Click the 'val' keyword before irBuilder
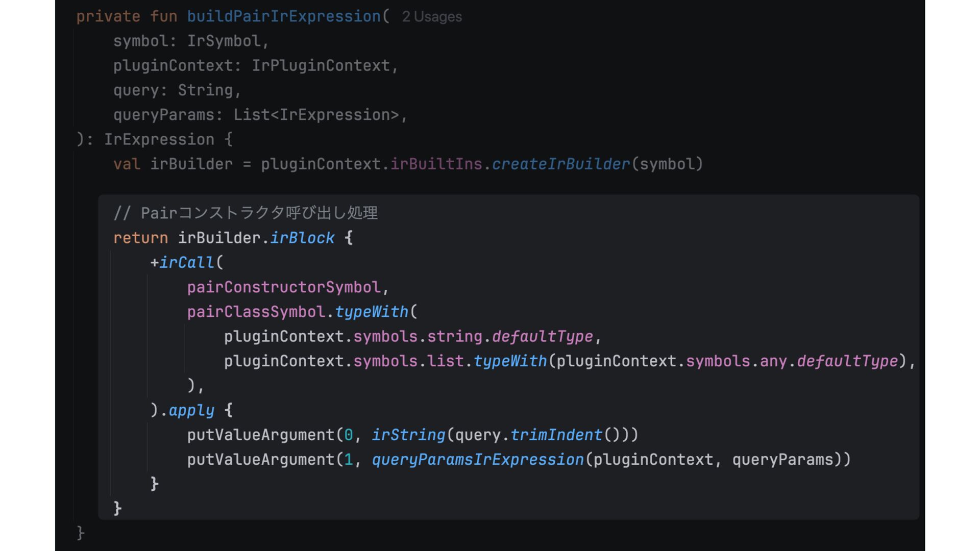Viewport: 980px width, 551px height. [127, 164]
